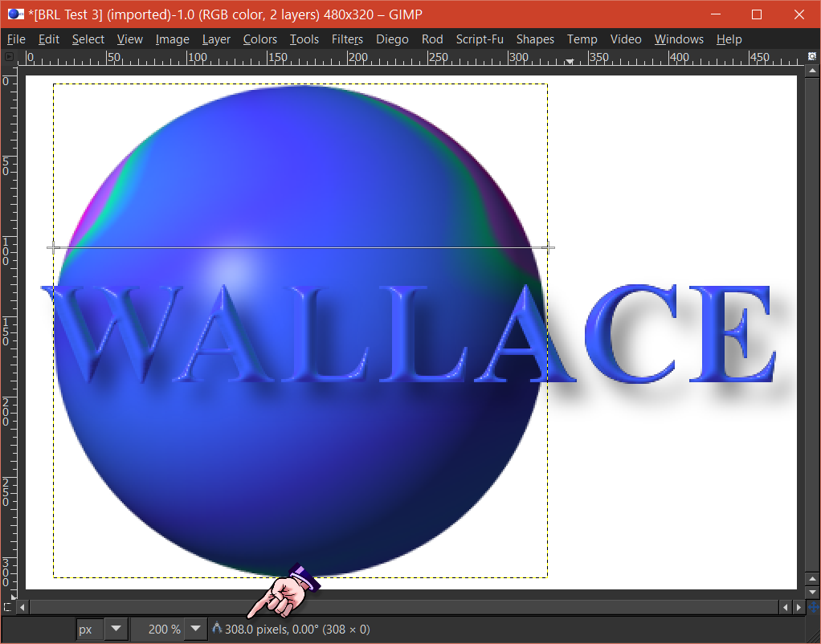This screenshot has height=644, width=821.
Task: Open the Layer menu
Action: (216, 39)
